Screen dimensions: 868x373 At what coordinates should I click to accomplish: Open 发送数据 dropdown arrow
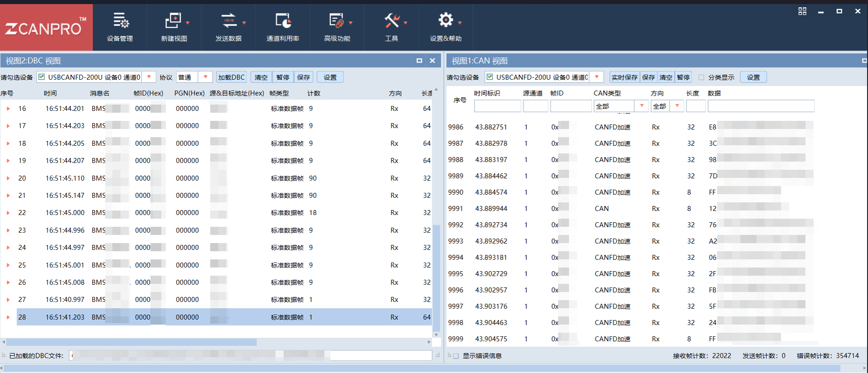[244, 22]
